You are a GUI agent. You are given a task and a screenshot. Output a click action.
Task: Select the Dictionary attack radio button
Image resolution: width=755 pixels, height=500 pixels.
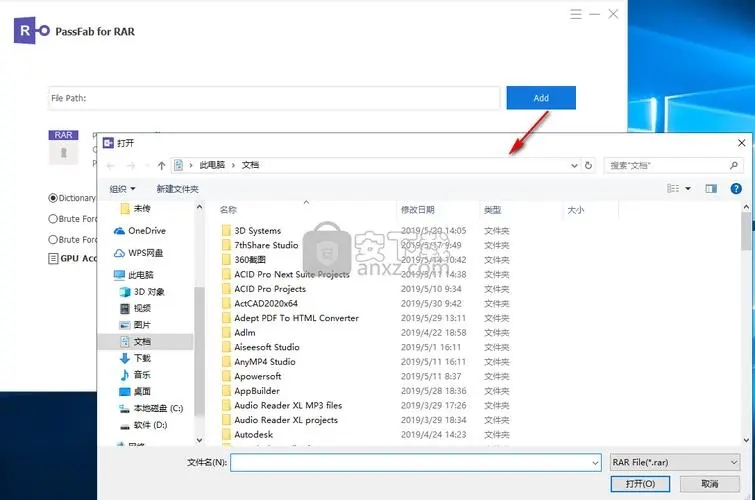point(53,198)
